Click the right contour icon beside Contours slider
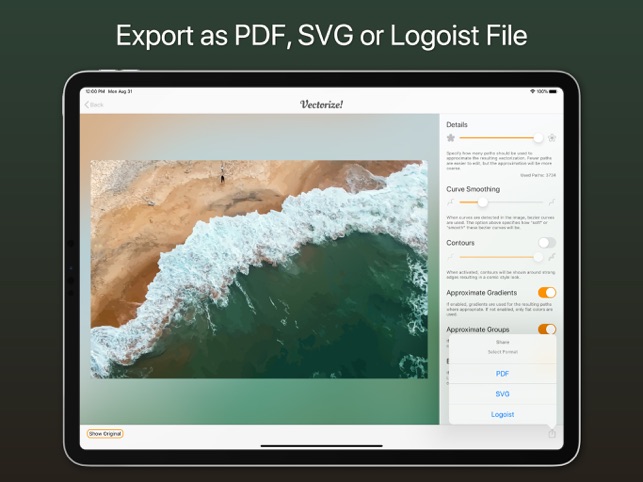This screenshot has height=482, width=643. coord(552,257)
